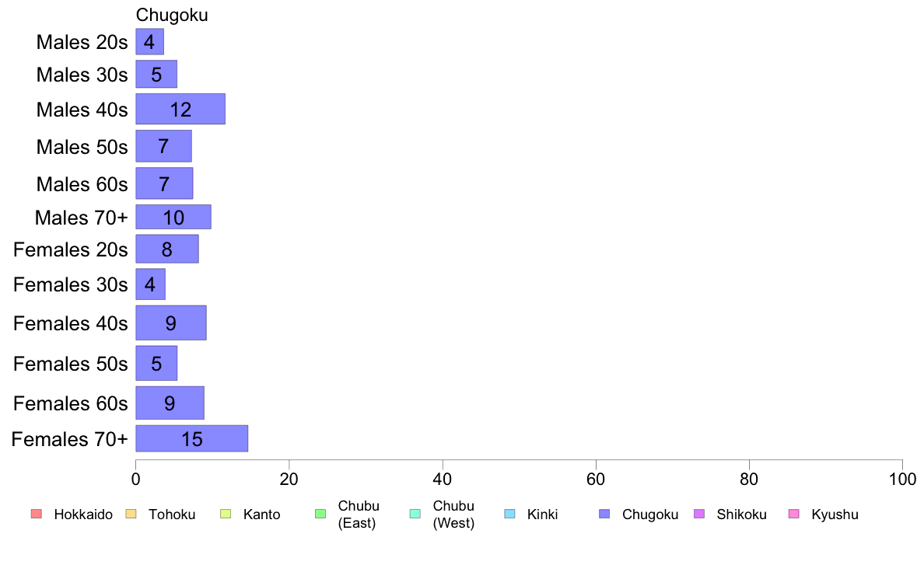Click the 100 tick on x-axis
924x572 pixels.
[902, 479]
